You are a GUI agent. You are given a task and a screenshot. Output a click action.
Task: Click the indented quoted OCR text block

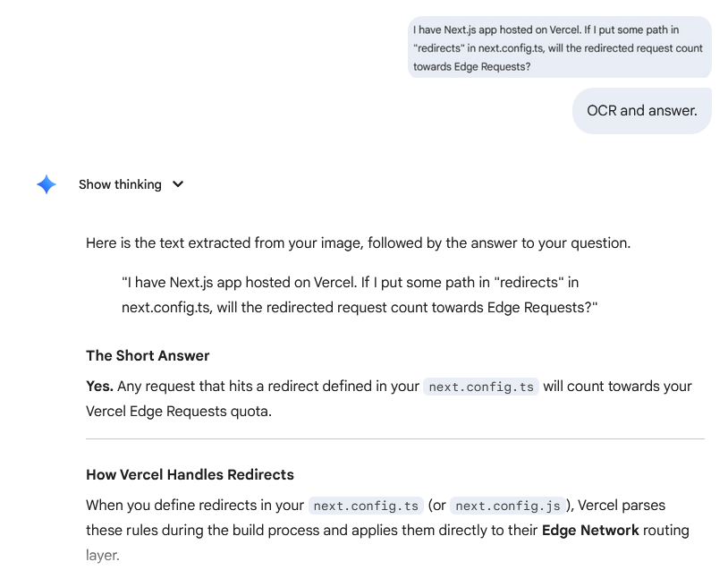coord(359,294)
